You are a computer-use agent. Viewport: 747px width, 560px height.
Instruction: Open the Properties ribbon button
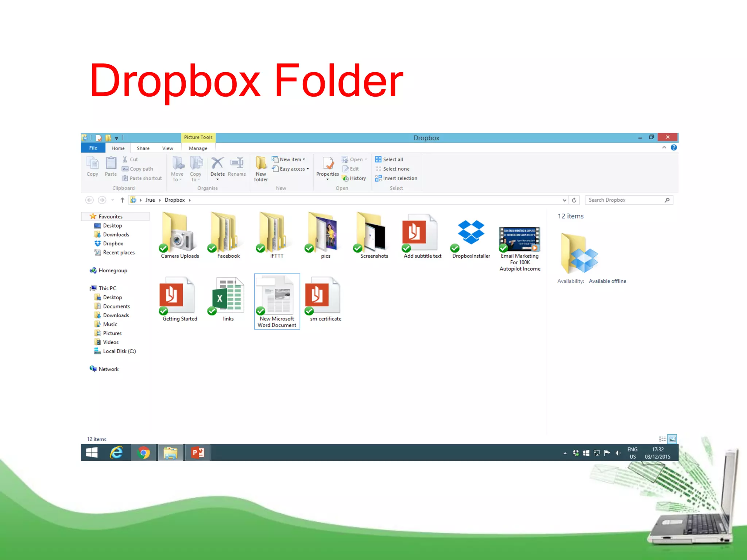coord(328,168)
